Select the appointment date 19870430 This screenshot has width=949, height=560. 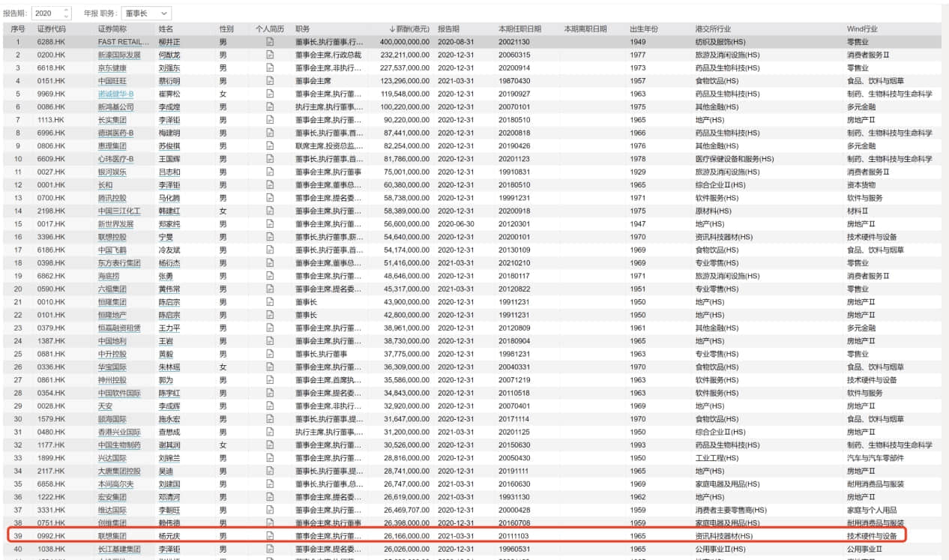click(514, 81)
